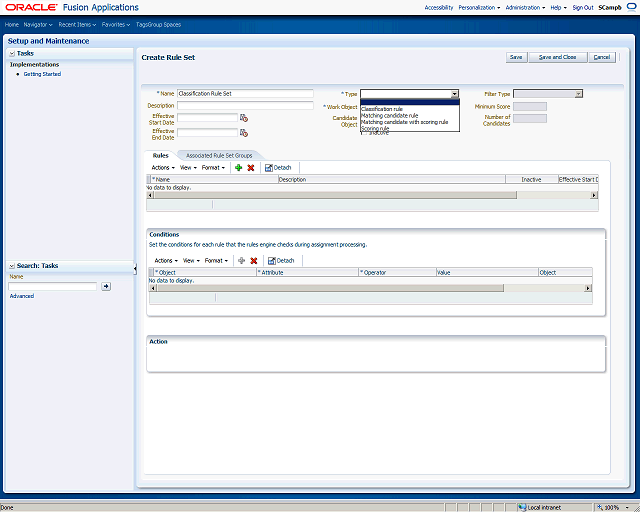Open the Effective Start Date calendar picker
The width and height of the screenshot is (640, 512).
pos(244,118)
